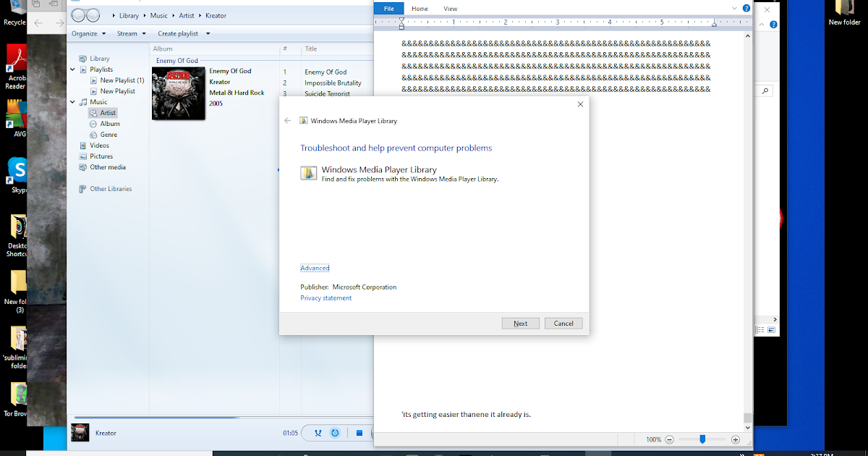868x456 pixels.
Task: Click the Pictures icon in the navigation tree
Action: pos(84,156)
